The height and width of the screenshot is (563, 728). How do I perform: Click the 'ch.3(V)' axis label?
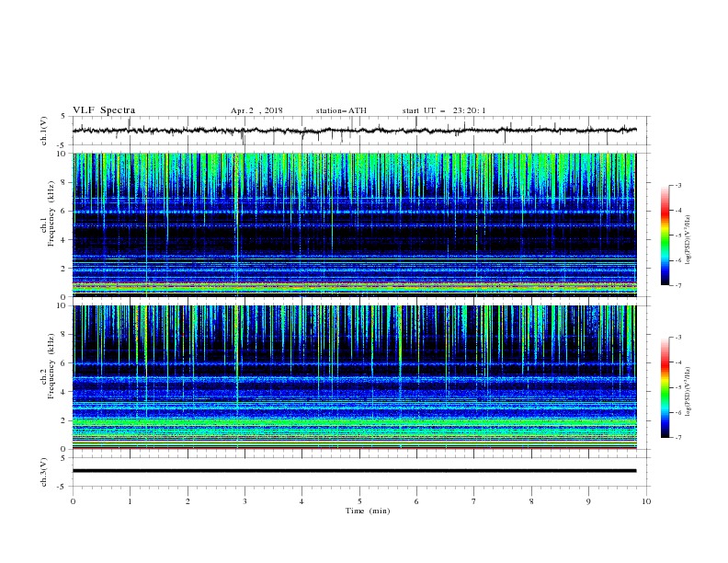[44, 472]
